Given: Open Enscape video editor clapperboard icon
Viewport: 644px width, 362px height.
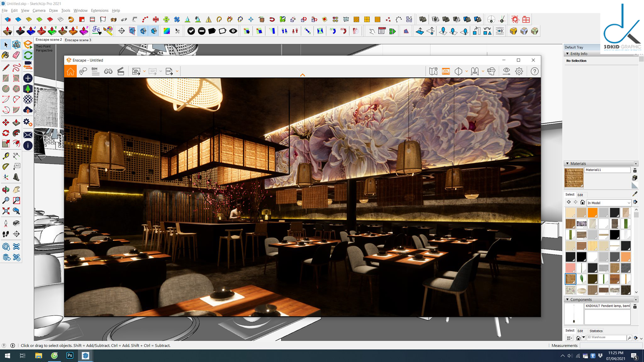Looking at the screenshot, I should point(121,71).
